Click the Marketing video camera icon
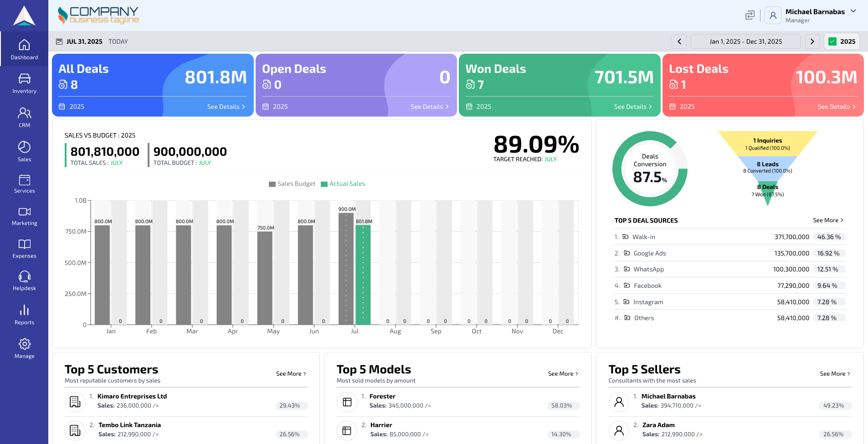Screen dimensions: 868x444 click(x=24, y=212)
